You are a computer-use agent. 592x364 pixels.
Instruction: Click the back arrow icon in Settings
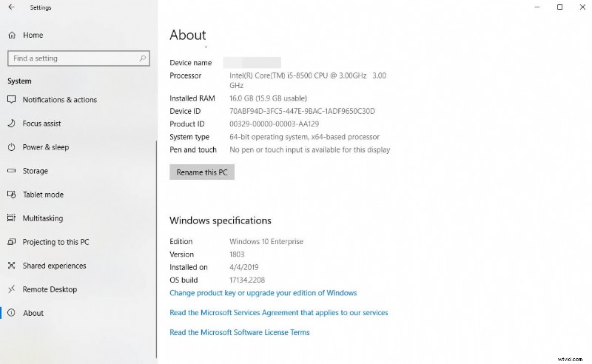(x=11, y=7)
